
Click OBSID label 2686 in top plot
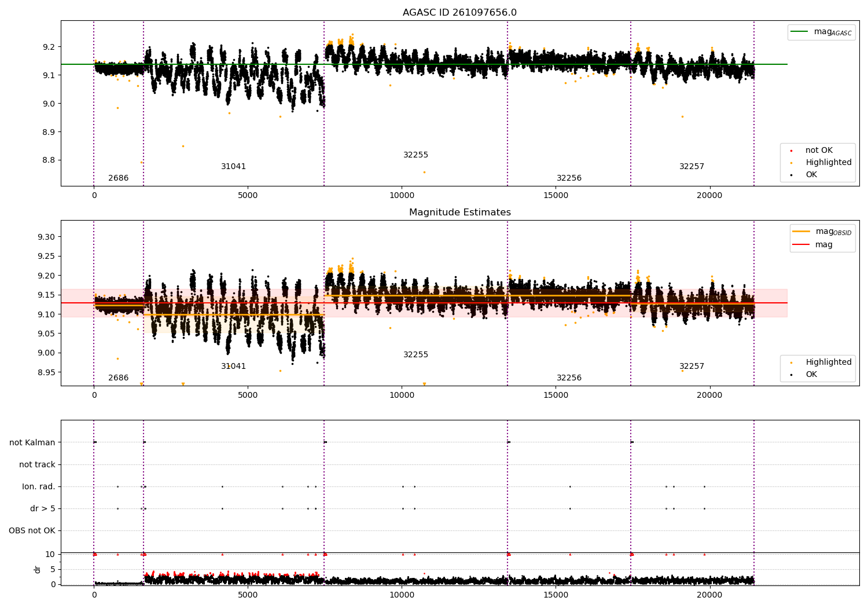click(119, 178)
